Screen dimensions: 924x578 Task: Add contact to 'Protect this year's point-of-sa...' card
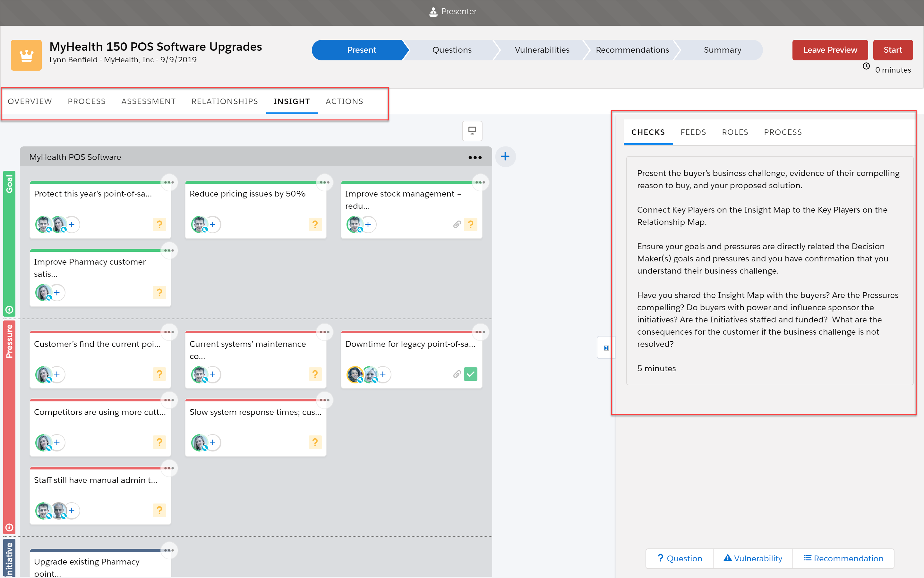[x=72, y=224]
